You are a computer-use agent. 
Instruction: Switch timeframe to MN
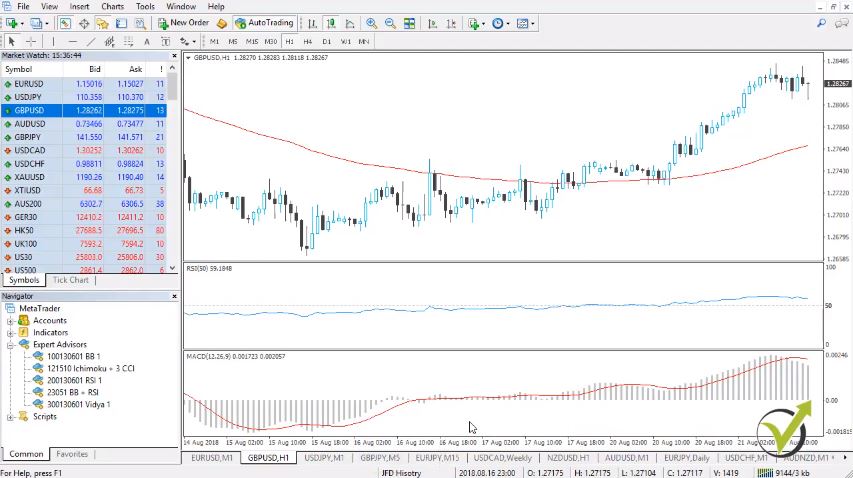point(364,41)
